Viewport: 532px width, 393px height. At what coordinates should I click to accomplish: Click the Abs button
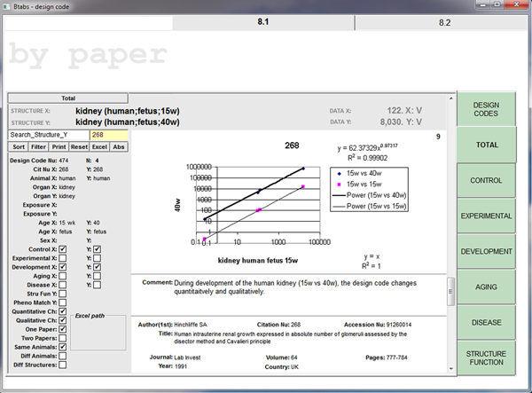coord(119,147)
